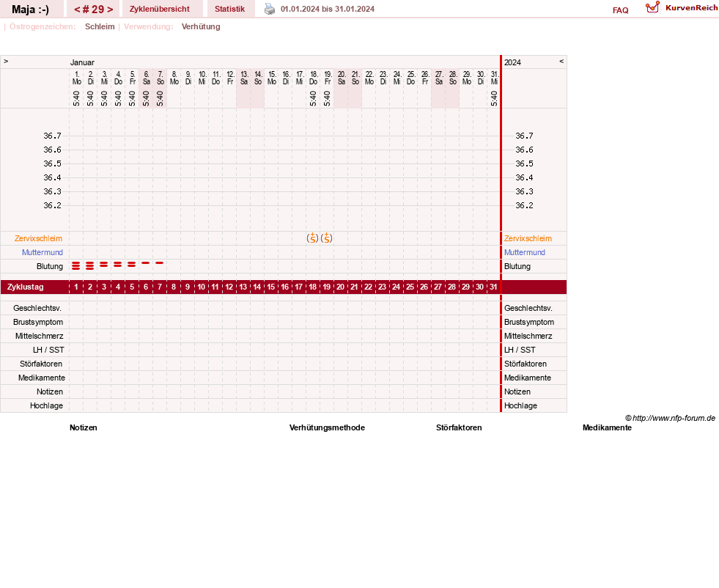Click the right 36.2 temperature label

[x=524, y=205]
